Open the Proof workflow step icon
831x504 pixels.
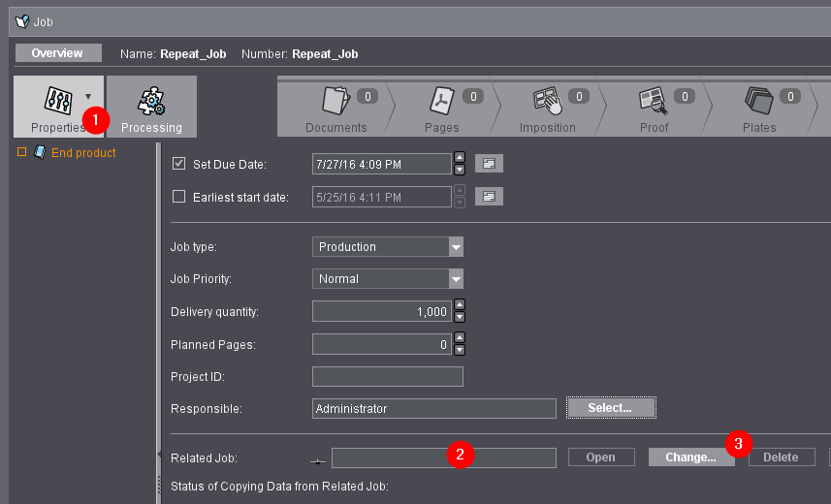[x=652, y=101]
